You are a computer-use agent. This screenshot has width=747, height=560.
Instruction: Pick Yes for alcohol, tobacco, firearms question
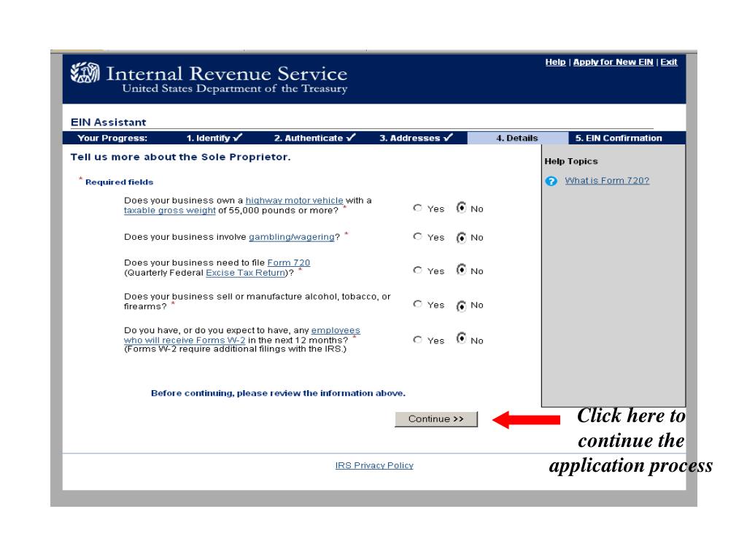pos(417,304)
